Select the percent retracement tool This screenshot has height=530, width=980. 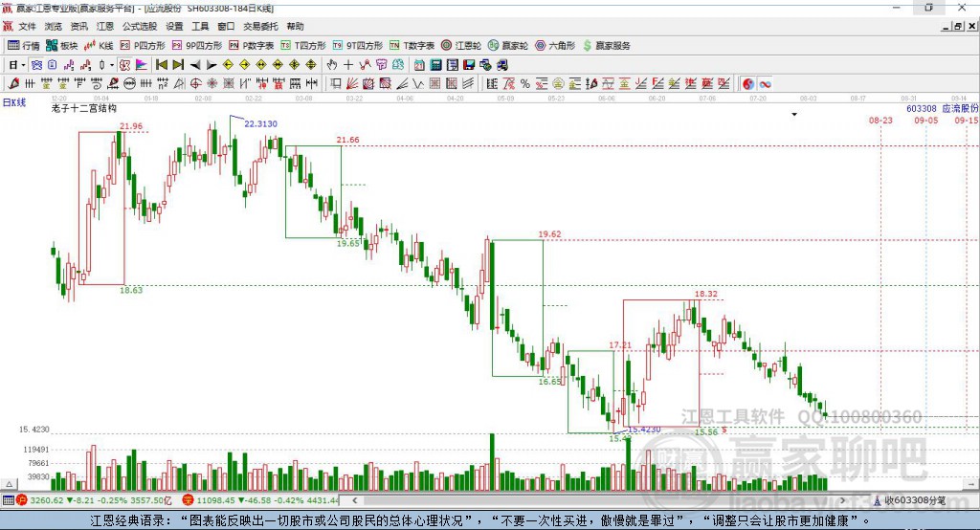pos(525,84)
